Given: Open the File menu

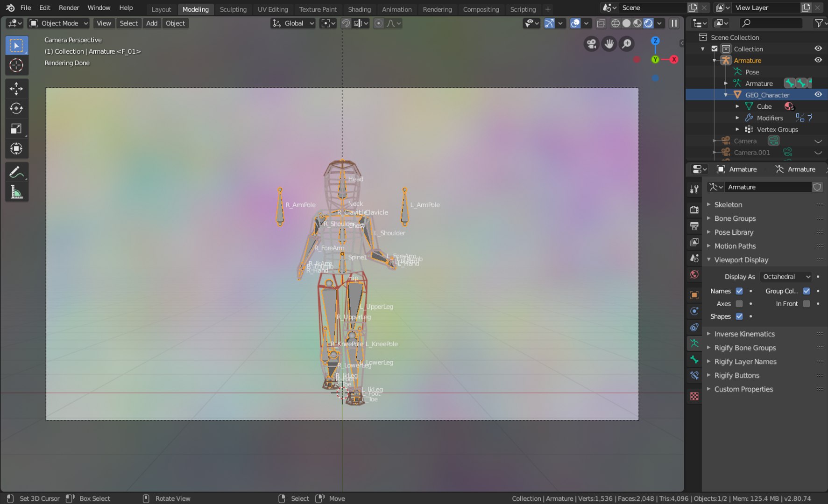Looking at the screenshot, I should (x=26, y=8).
